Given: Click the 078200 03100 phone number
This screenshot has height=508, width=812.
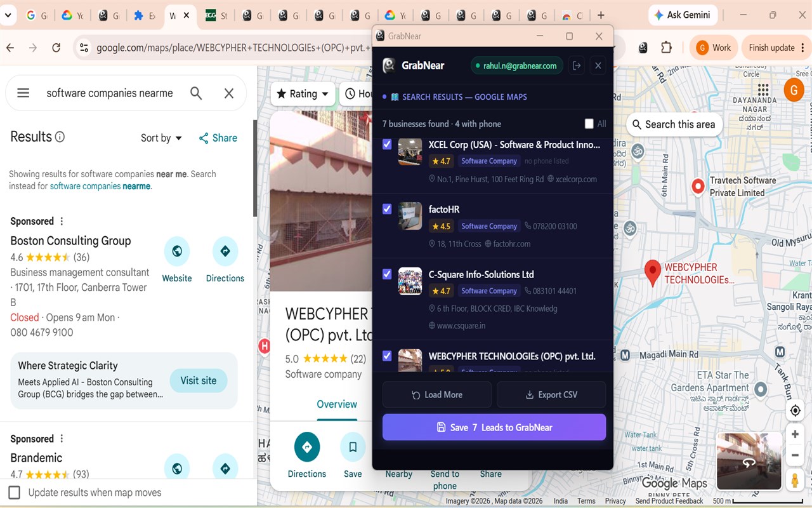Looking at the screenshot, I should (555, 226).
